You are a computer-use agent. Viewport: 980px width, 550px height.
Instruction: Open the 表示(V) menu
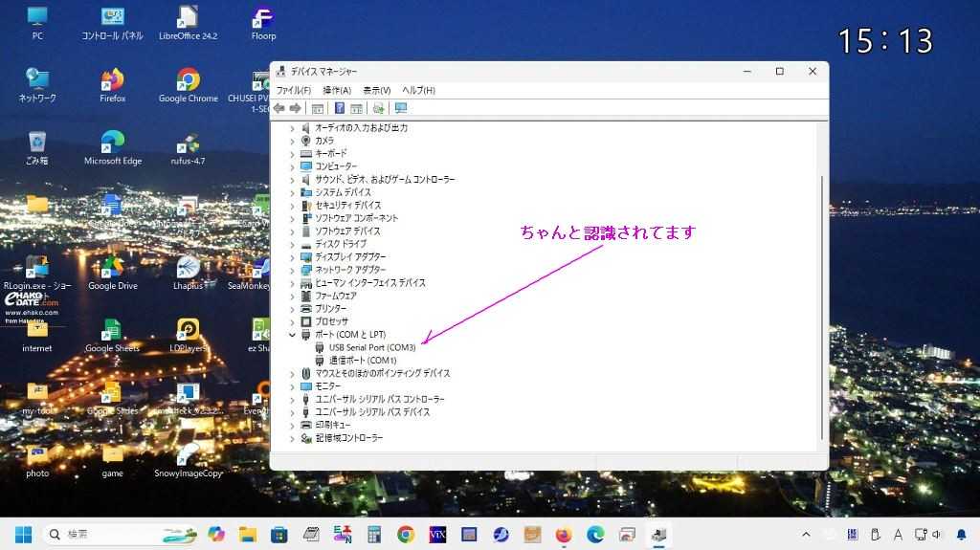[376, 90]
